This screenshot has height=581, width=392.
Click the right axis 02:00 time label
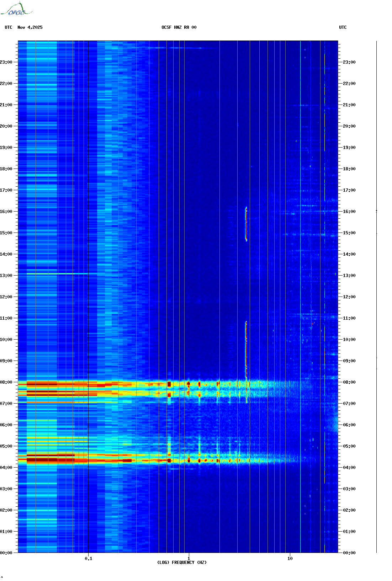click(x=349, y=510)
